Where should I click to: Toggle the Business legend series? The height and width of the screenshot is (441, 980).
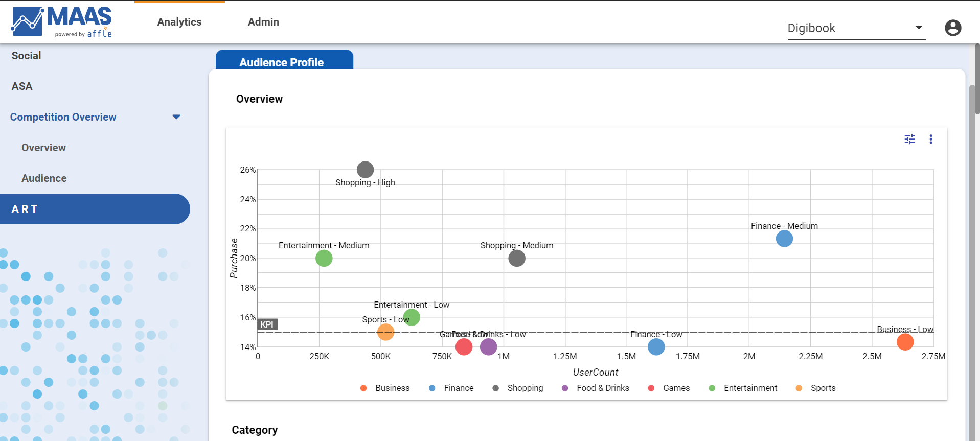click(x=385, y=388)
